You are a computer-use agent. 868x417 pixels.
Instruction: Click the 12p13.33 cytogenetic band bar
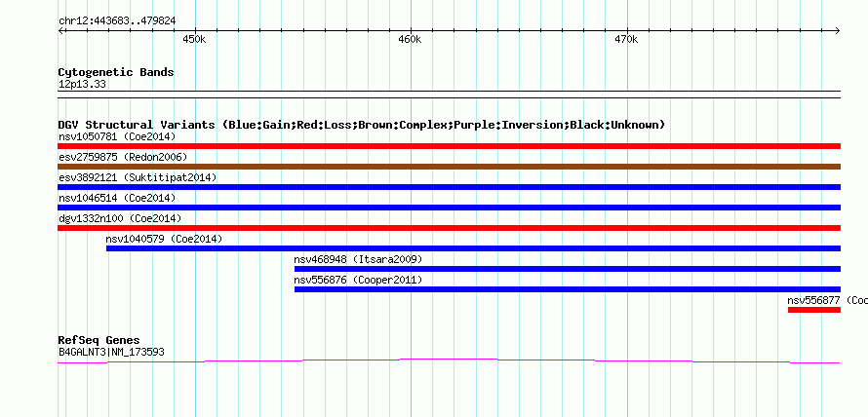click(449, 95)
